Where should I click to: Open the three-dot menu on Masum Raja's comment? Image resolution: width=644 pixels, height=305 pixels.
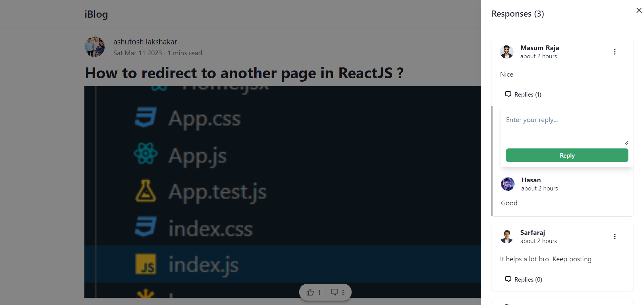click(615, 52)
